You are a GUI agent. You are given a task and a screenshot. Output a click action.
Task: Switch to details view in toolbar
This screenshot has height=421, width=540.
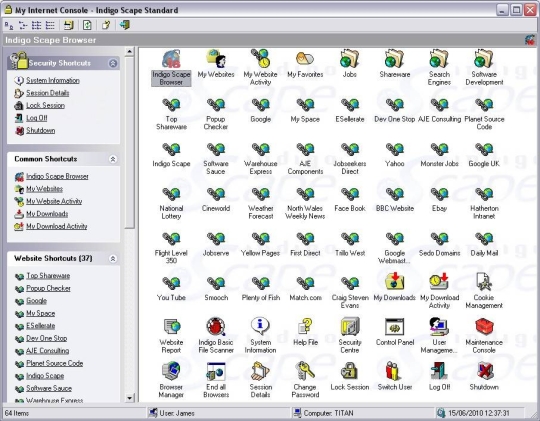pos(50,25)
